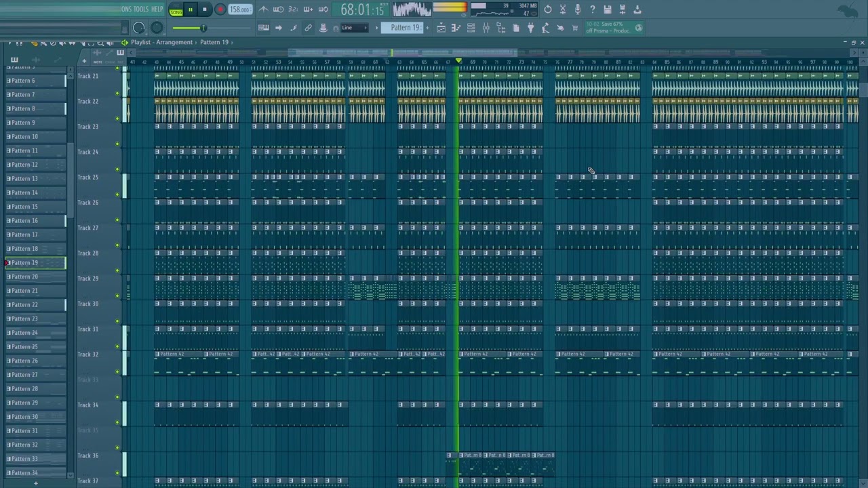Viewport: 868px width, 488px height.
Task: Open the mixer icon
Action: tap(486, 28)
